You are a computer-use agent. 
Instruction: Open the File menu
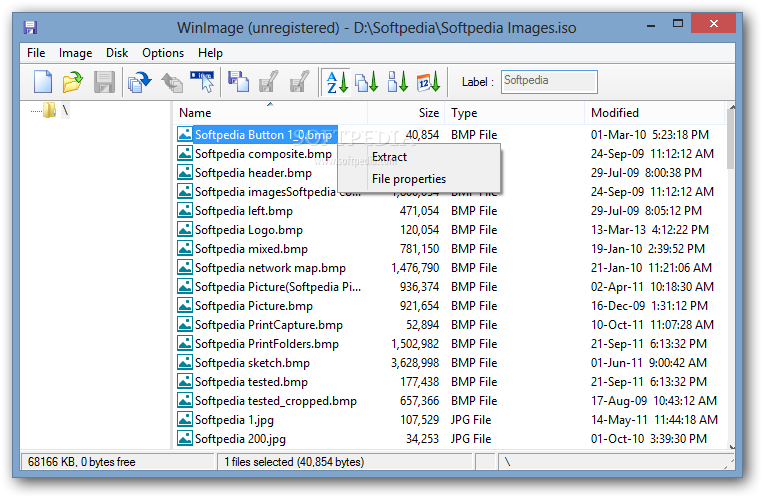36,53
